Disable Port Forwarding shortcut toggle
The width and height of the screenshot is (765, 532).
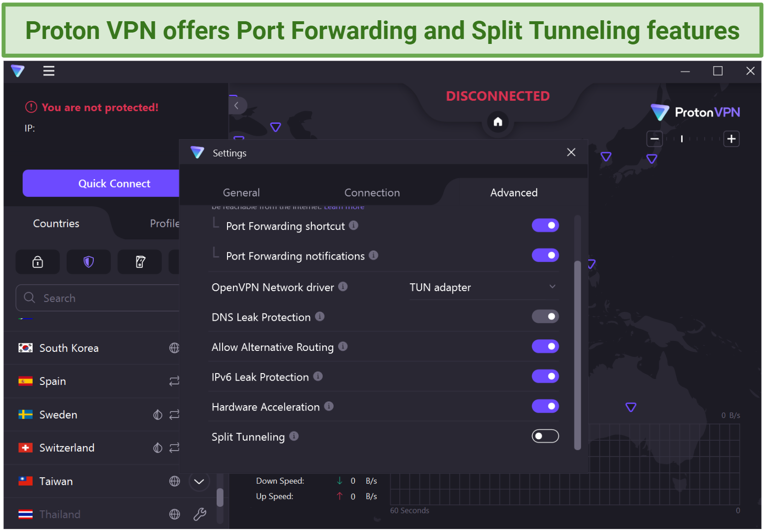tap(545, 226)
